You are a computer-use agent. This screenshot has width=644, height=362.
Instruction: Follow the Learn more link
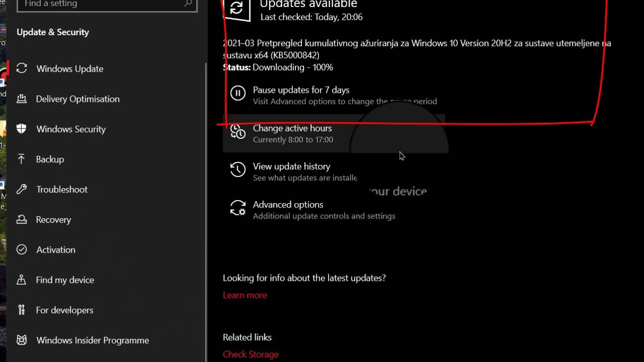(245, 295)
